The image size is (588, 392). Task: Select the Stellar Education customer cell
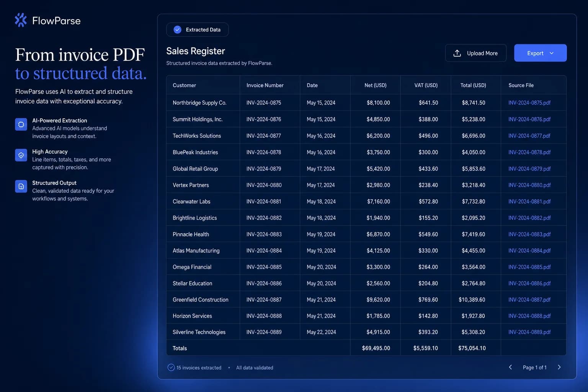(203, 283)
